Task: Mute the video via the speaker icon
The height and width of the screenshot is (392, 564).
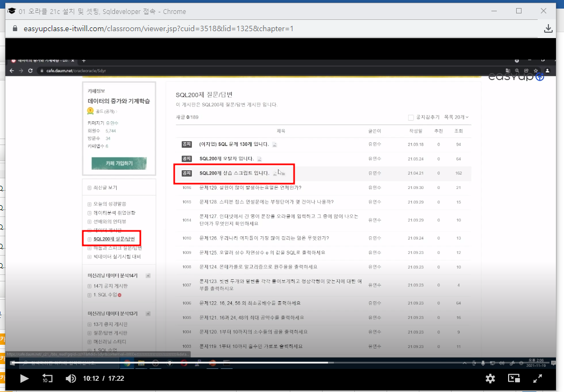Action: click(x=70, y=379)
